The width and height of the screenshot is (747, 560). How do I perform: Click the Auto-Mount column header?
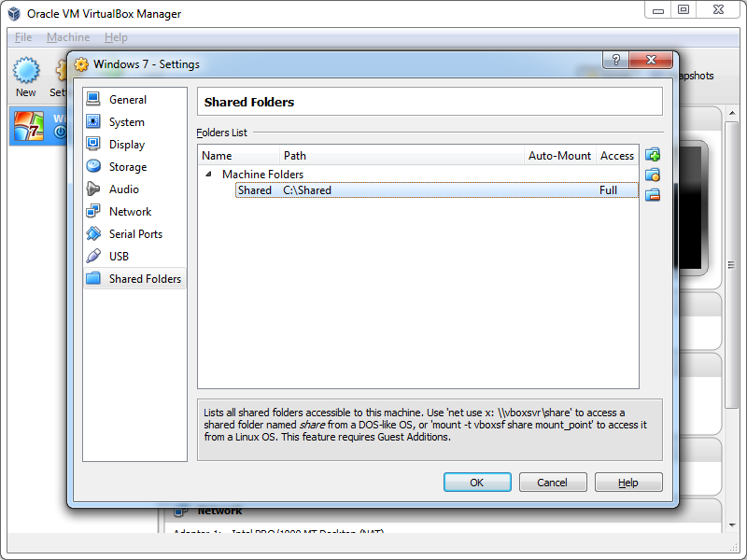click(559, 156)
